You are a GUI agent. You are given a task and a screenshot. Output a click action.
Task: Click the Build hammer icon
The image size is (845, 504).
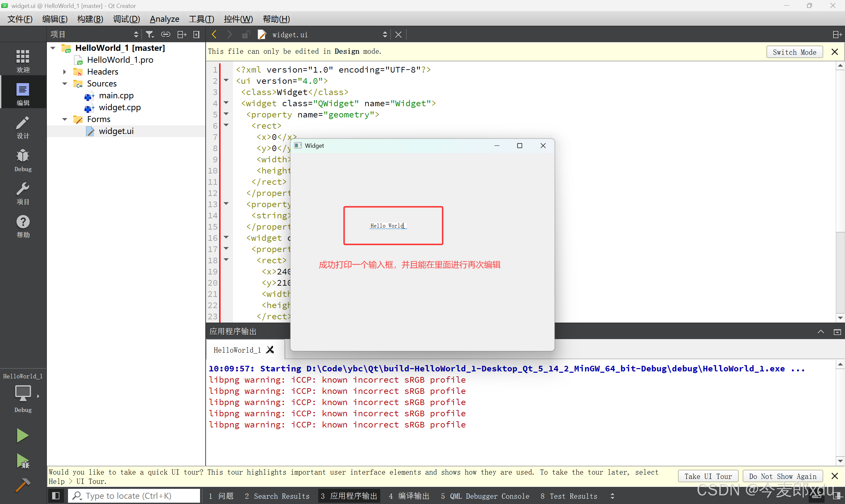click(23, 485)
